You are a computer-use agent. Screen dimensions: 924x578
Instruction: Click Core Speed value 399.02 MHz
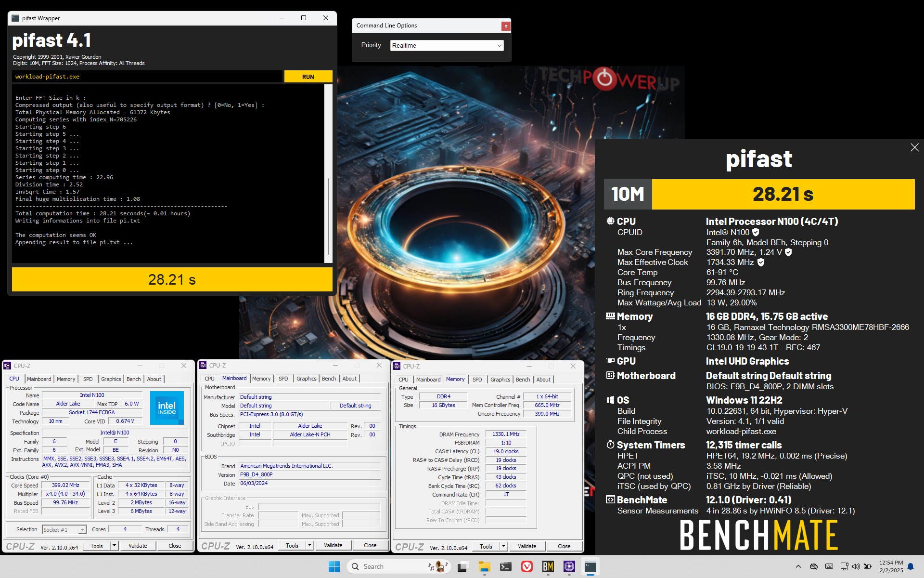click(x=65, y=486)
